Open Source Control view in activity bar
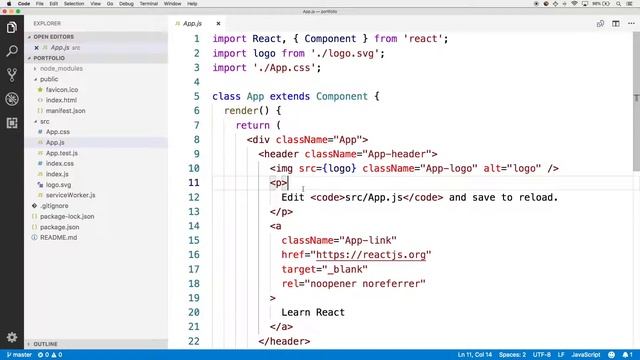This screenshot has width=640, height=360. click(12, 75)
